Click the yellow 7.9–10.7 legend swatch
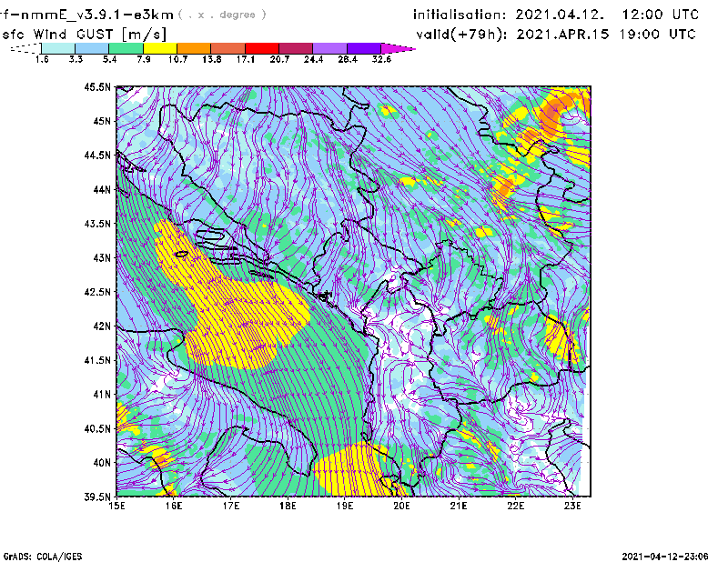 [160, 48]
